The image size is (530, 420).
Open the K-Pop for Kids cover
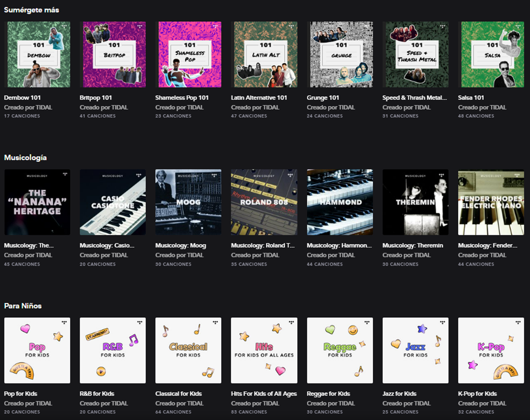tap(491, 350)
